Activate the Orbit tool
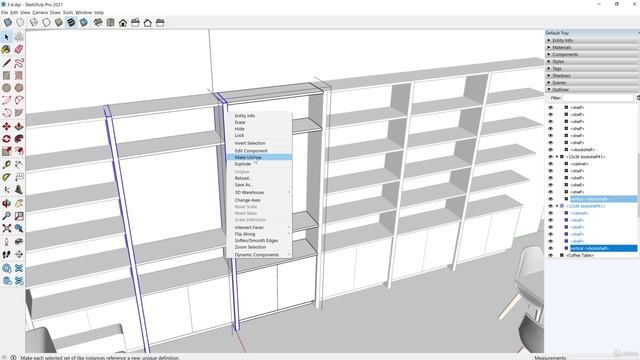Screen dimensions: 640x360 6,203
